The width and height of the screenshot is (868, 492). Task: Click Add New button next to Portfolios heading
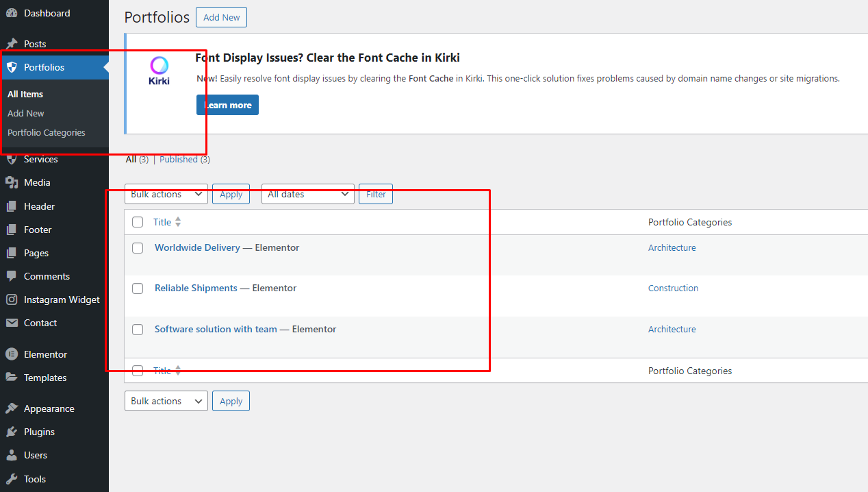coord(221,17)
